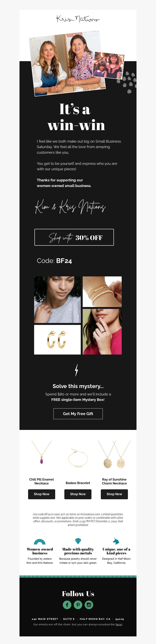
Task: Open the Instagram social icon
Action: point(89,605)
